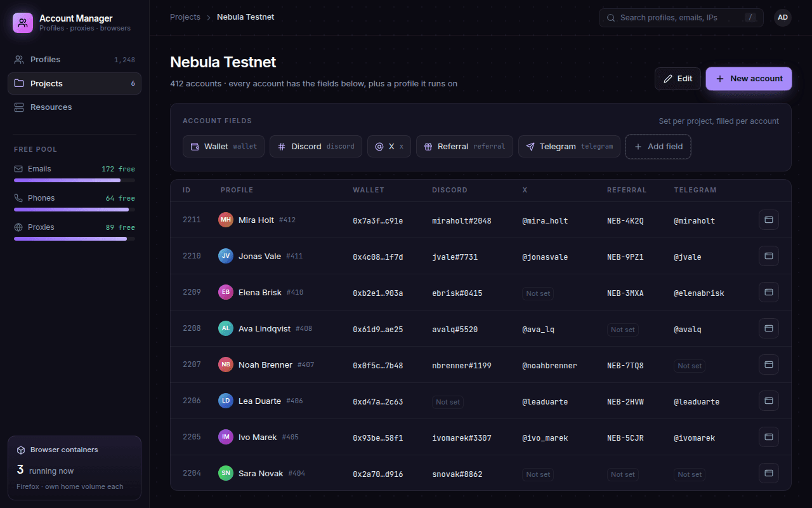Image resolution: width=812 pixels, height=508 pixels.
Task: Open browser window for Sara Novak's account
Action: point(769,473)
